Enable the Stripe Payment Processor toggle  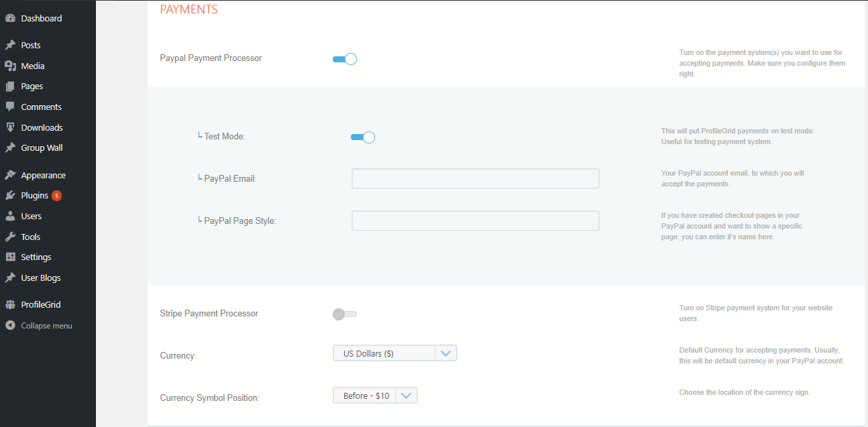tap(345, 314)
